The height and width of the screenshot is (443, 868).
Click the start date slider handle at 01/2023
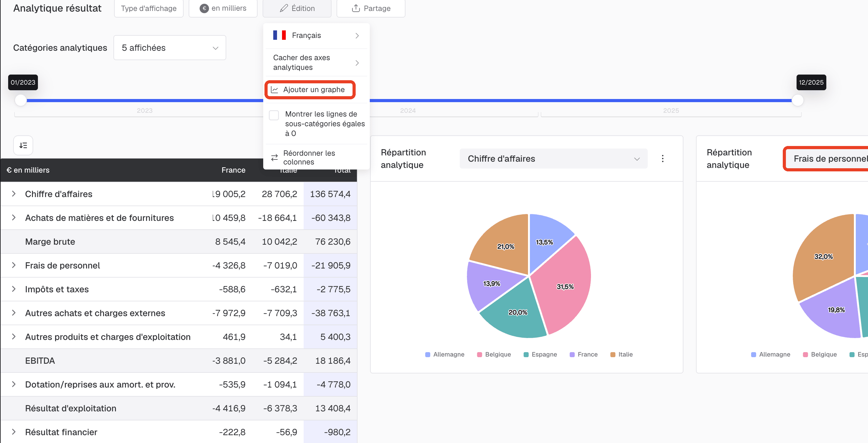(21, 100)
